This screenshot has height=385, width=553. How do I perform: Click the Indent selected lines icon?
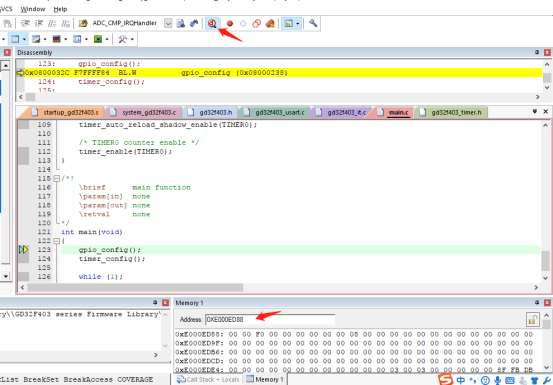25,24
